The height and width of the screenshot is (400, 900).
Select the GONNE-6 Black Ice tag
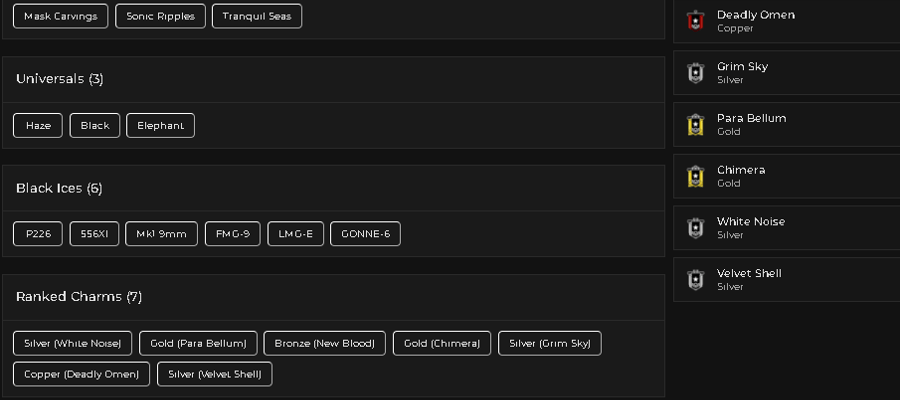tap(365, 234)
